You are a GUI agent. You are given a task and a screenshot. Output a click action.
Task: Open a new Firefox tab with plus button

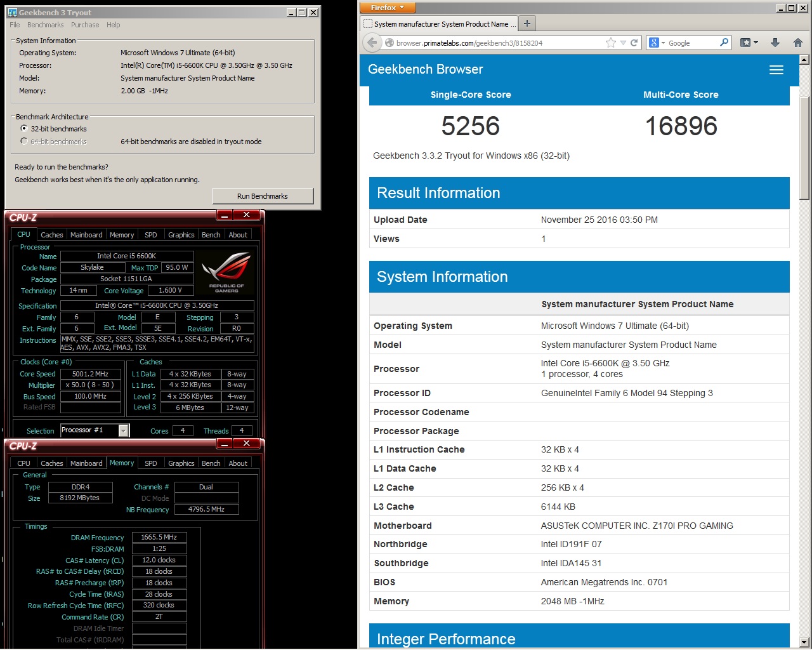(527, 23)
